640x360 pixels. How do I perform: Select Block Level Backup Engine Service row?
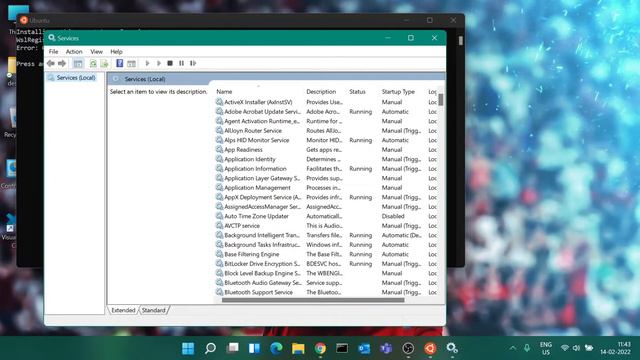327,273
